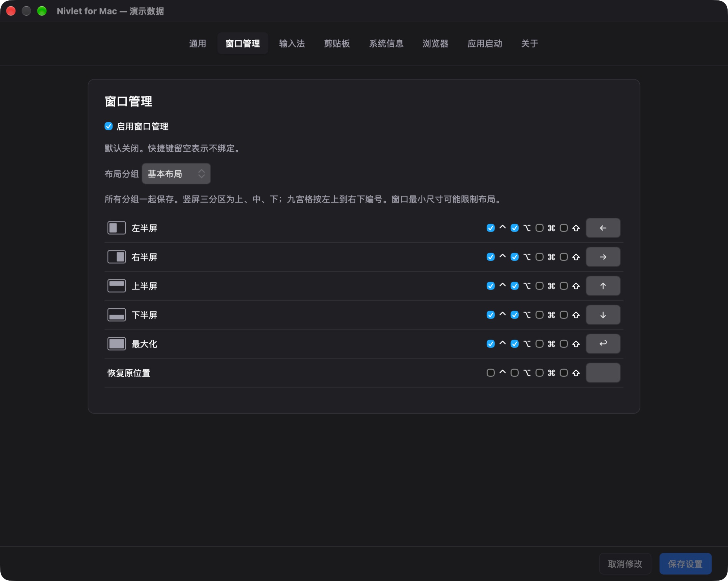Check Command modifier for 最大化
The height and width of the screenshot is (581, 728).
539,344
